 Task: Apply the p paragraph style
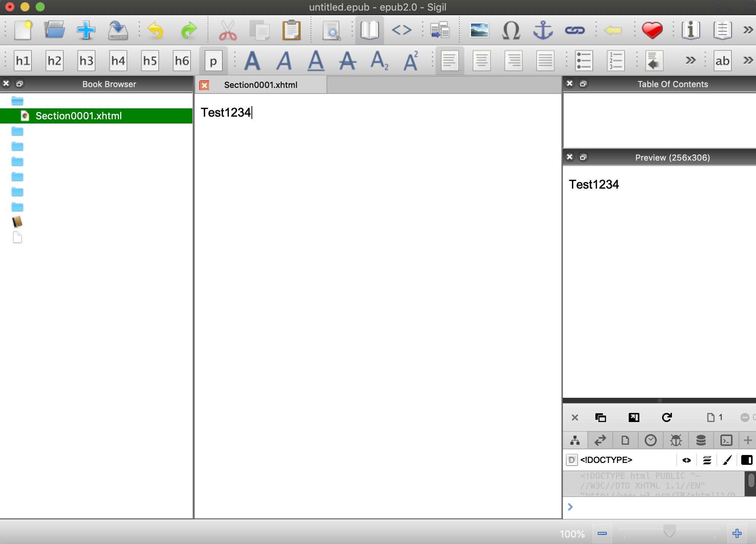[x=213, y=60]
